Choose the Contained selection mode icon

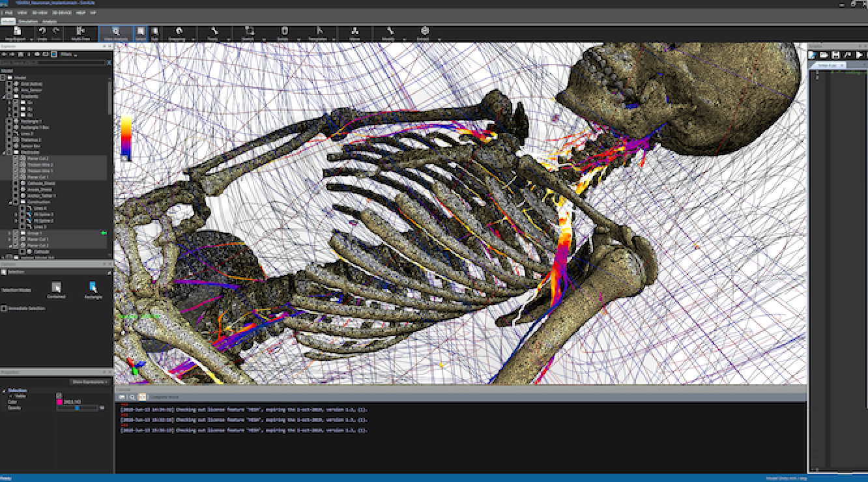click(x=56, y=287)
